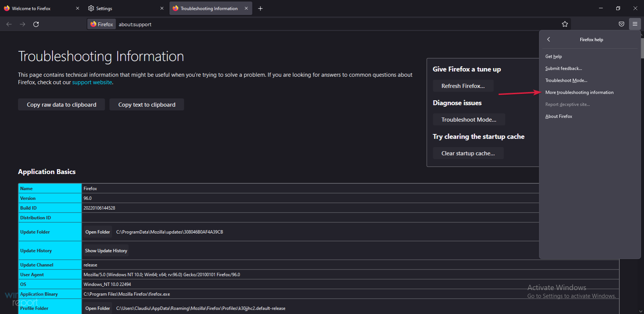Open a new tab with plus icon
This screenshot has height=314, width=644.
tap(260, 9)
